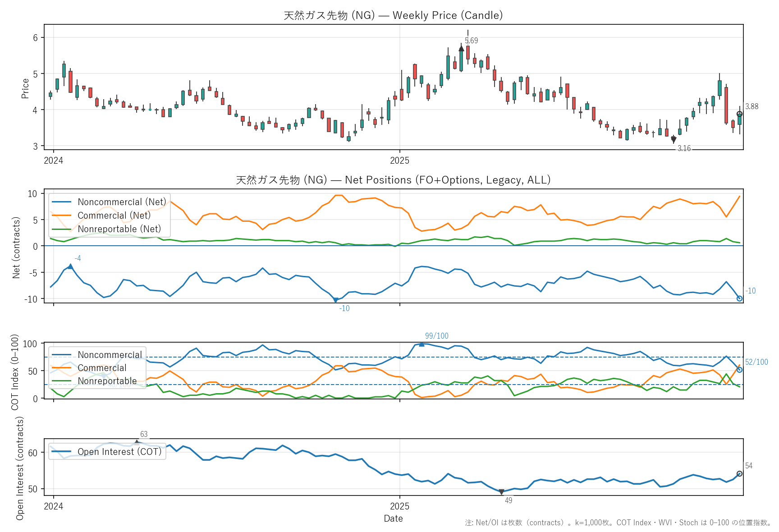Toggle Commercial (Net) legend entry
The image size is (779, 532).
[x=114, y=216]
